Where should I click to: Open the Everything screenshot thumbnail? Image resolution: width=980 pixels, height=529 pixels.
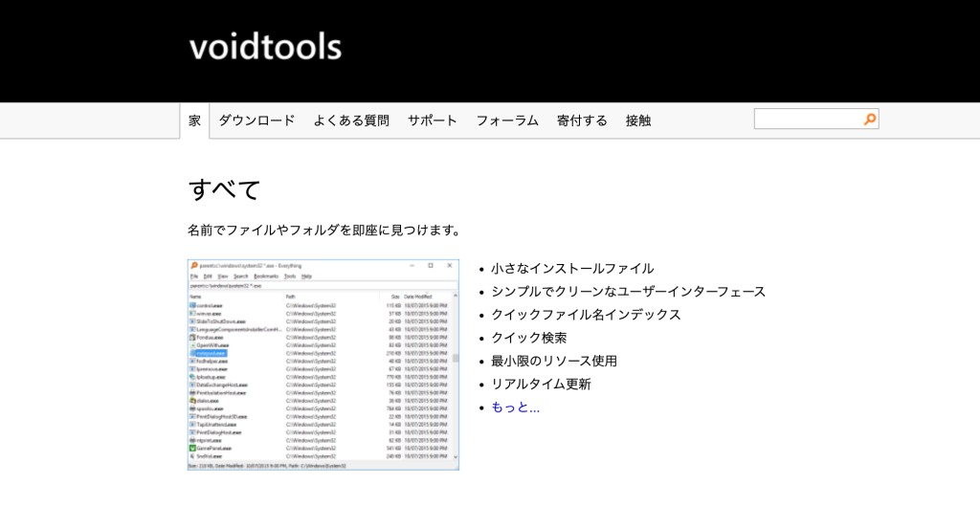click(x=323, y=364)
